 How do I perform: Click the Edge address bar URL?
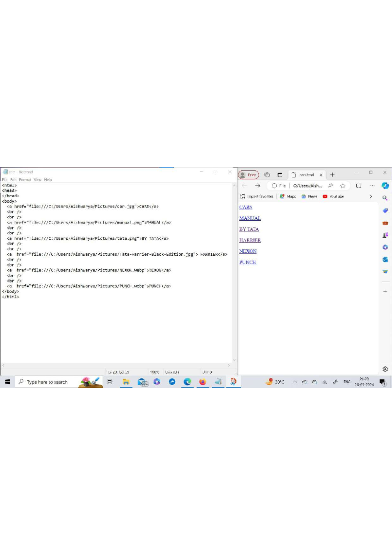pos(307,186)
